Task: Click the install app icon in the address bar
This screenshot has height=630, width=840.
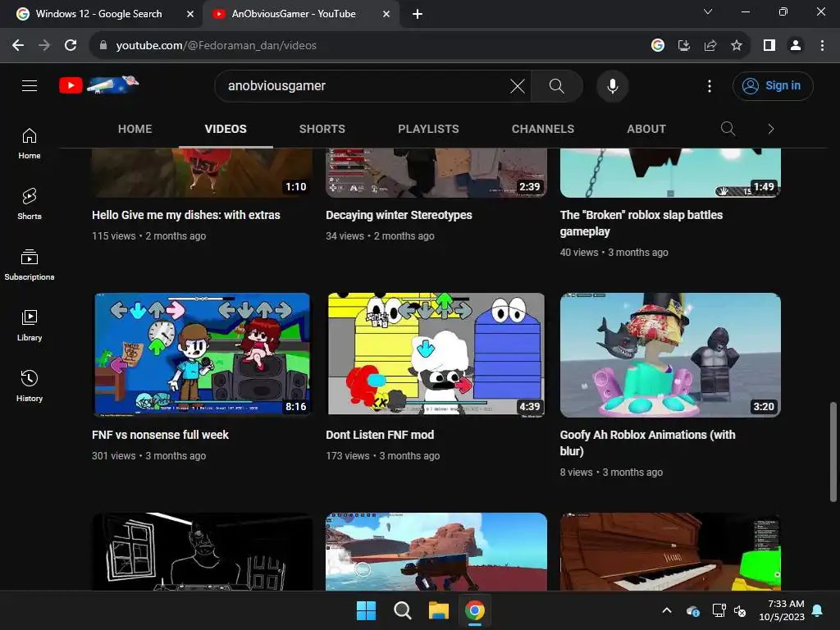Action: pos(684,46)
